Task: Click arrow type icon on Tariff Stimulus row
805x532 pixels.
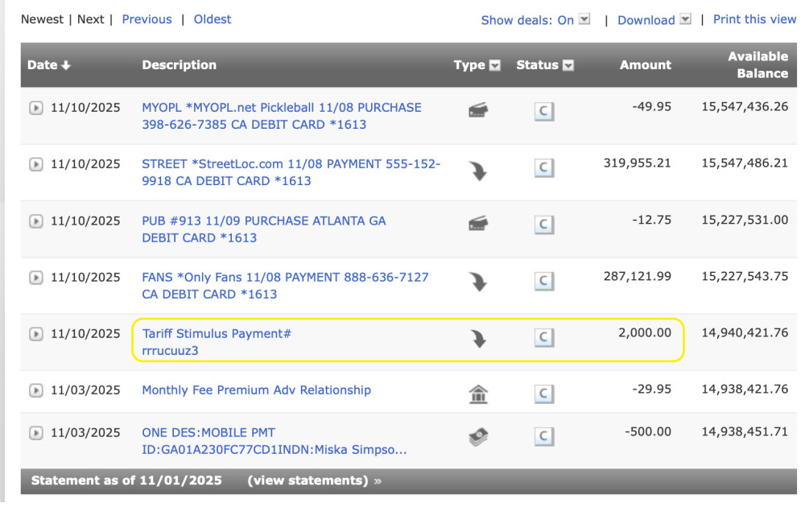Action: click(x=478, y=339)
